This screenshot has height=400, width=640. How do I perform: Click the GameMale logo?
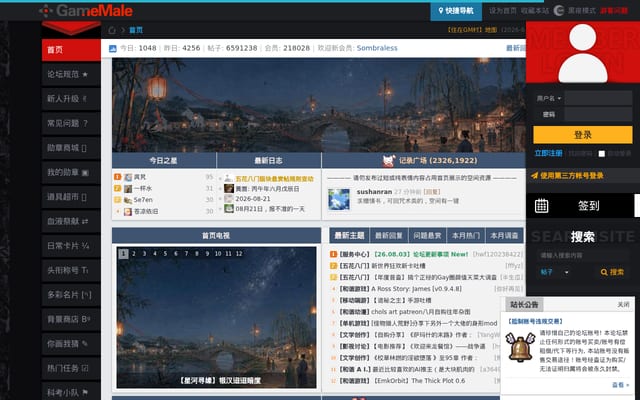click(86, 11)
